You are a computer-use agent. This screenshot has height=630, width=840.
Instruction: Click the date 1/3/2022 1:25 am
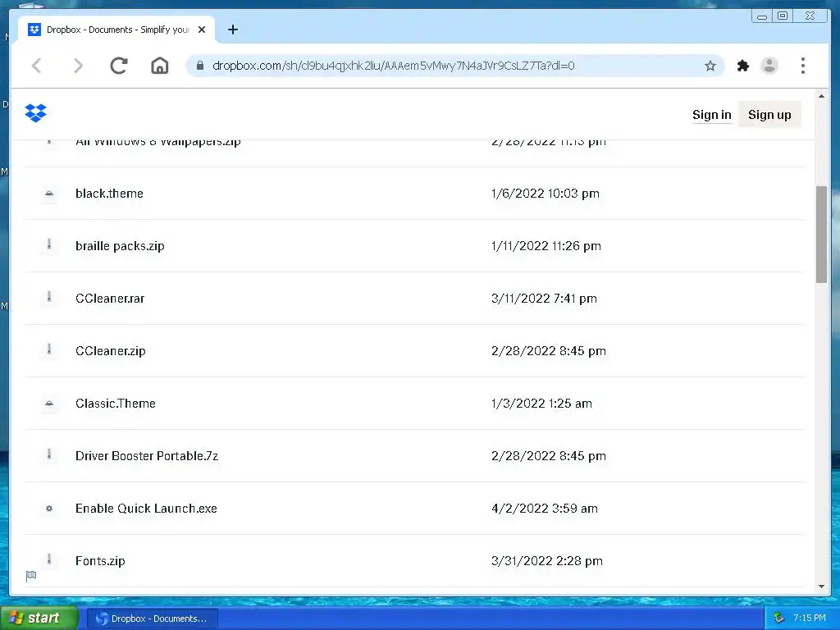pyautogui.click(x=541, y=404)
